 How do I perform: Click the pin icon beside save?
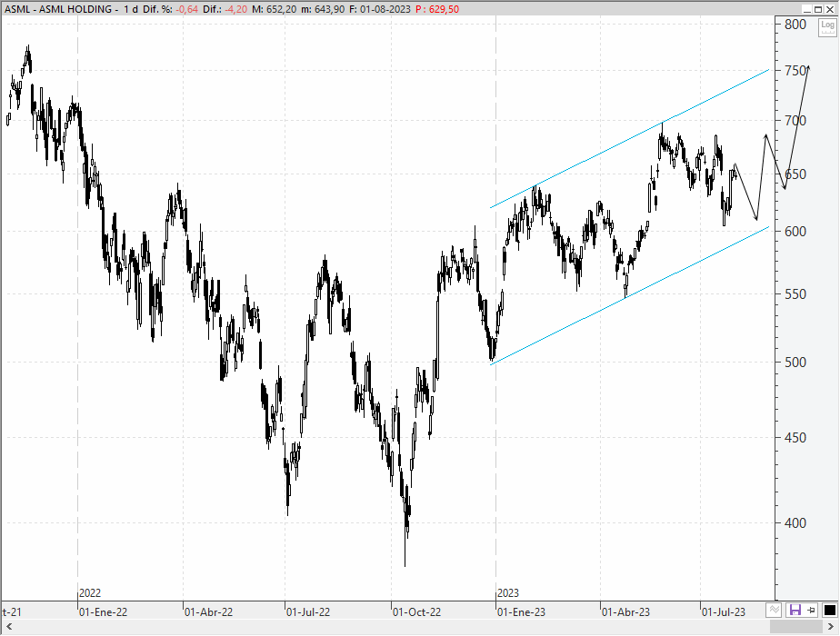812,610
